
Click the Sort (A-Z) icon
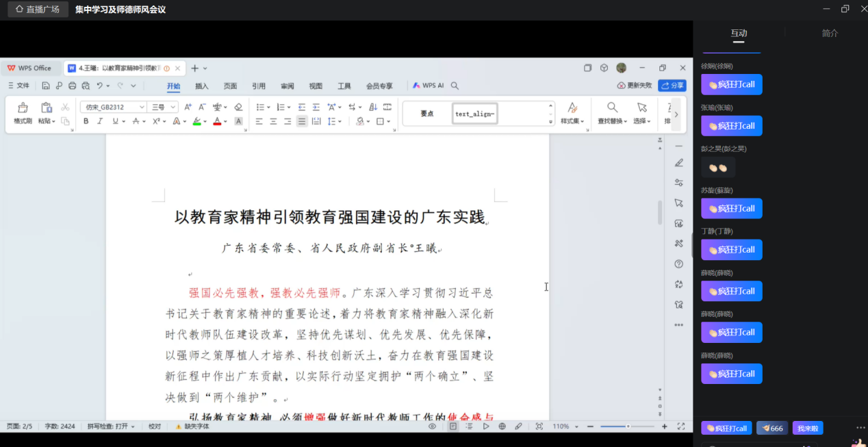coord(373,107)
